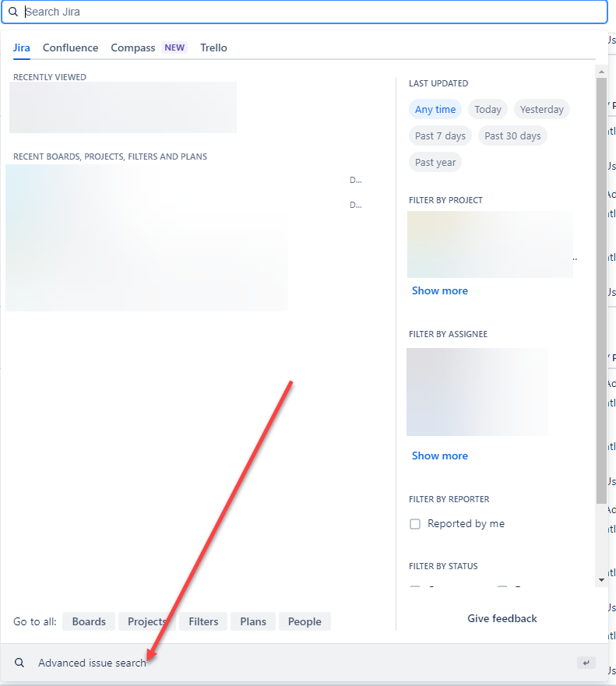Go to all People
The height and width of the screenshot is (686, 616).
coord(304,621)
